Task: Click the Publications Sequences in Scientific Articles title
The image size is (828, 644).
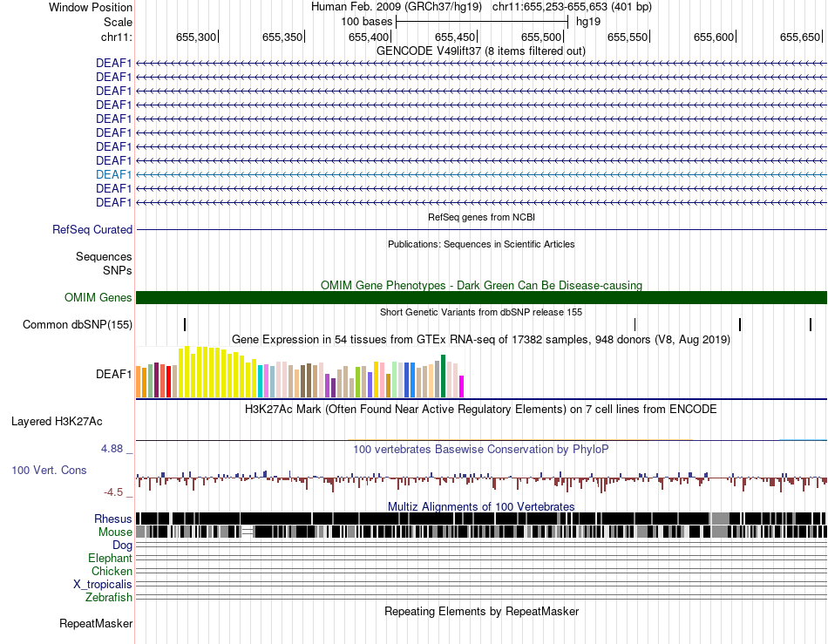Action: 480,244
